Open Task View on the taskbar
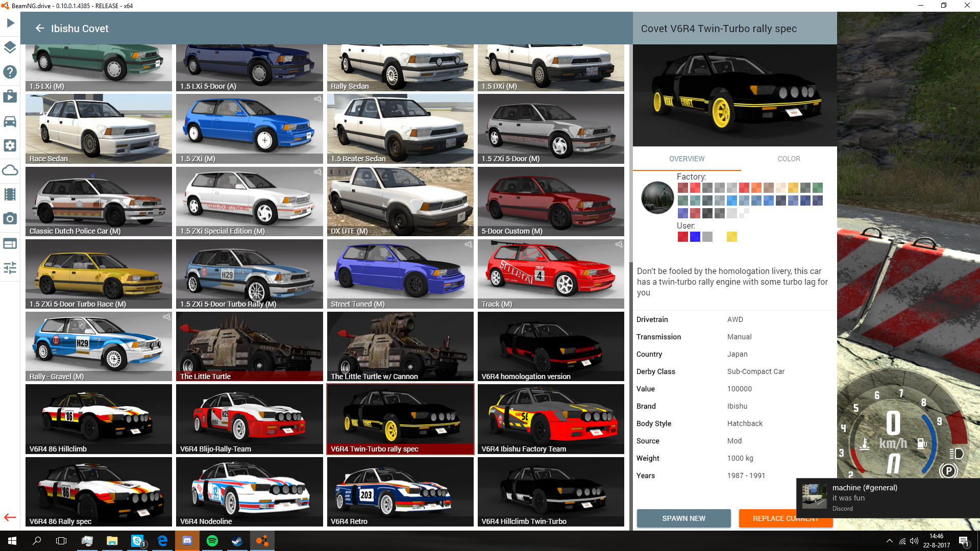 point(61,541)
